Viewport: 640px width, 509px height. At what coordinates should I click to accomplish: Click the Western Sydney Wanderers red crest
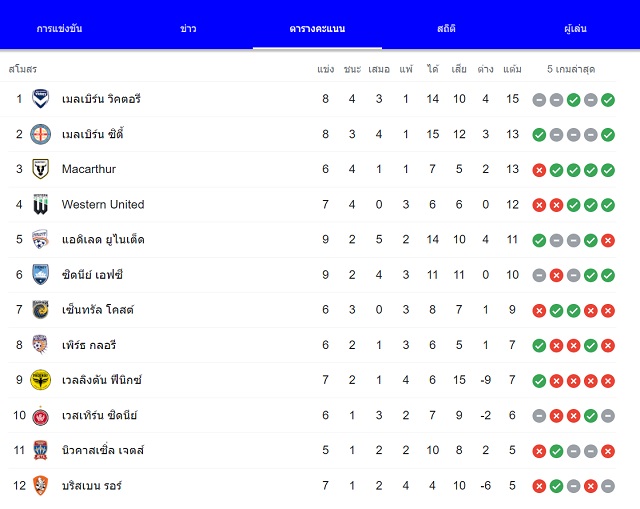coord(40,416)
